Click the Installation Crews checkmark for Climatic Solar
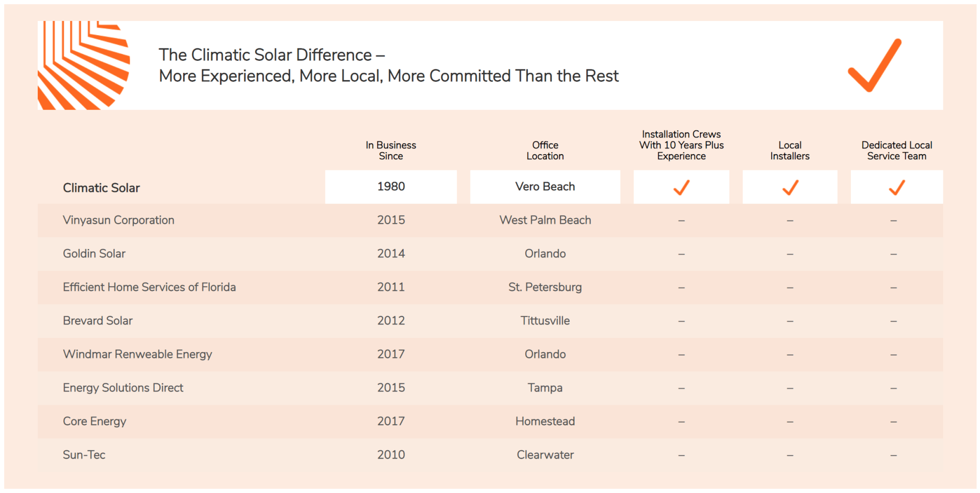Screen dimensions: 980x493 pos(681,187)
